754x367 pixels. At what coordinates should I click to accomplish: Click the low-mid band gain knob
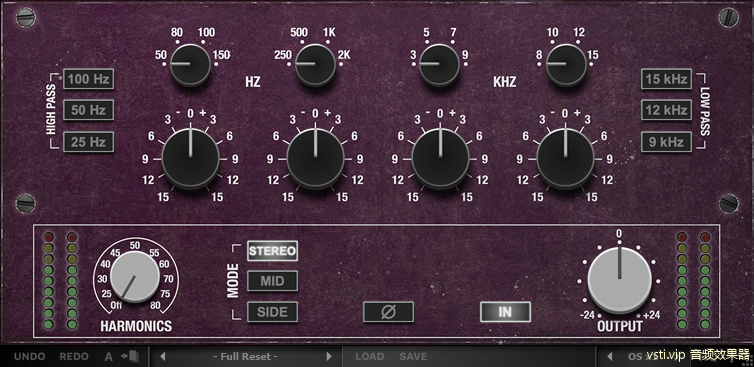point(315,158)
